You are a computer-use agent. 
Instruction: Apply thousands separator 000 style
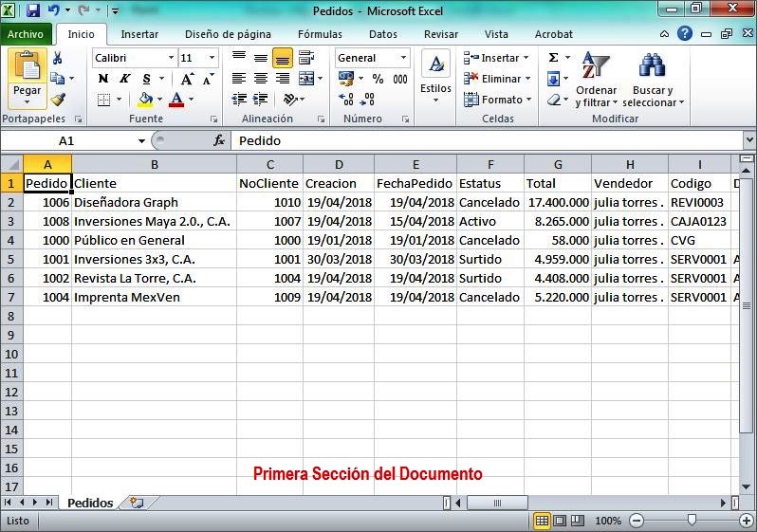coord(399,79)
